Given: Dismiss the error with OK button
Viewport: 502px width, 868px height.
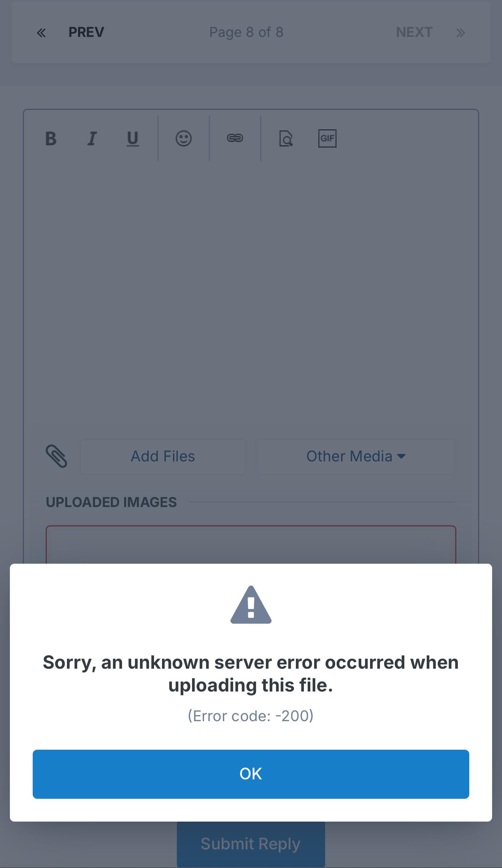Looking at the screenshot, I should (251, 774).
